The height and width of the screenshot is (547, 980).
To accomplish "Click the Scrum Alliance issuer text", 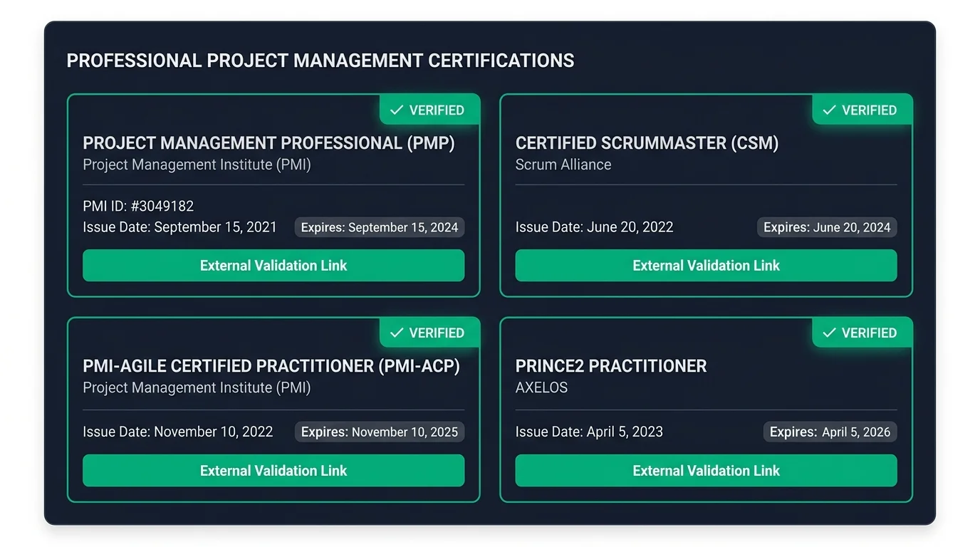I will [x=563, y=165].
